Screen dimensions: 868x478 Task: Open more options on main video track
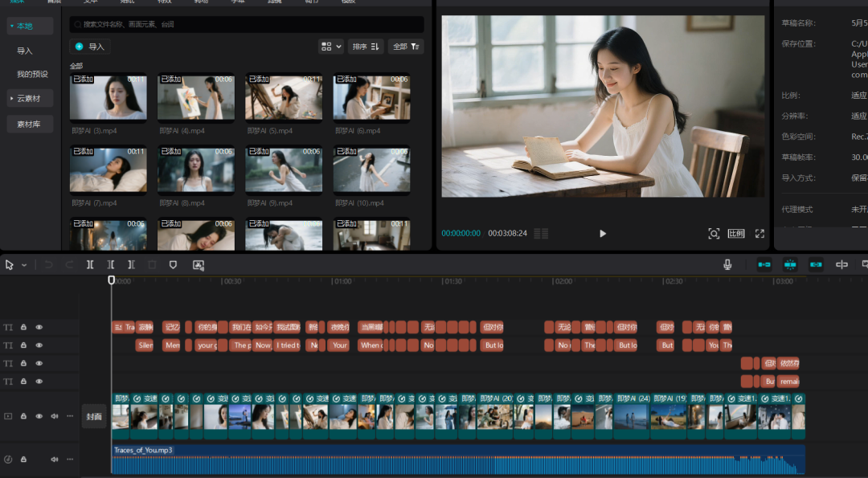coord(70,416)
